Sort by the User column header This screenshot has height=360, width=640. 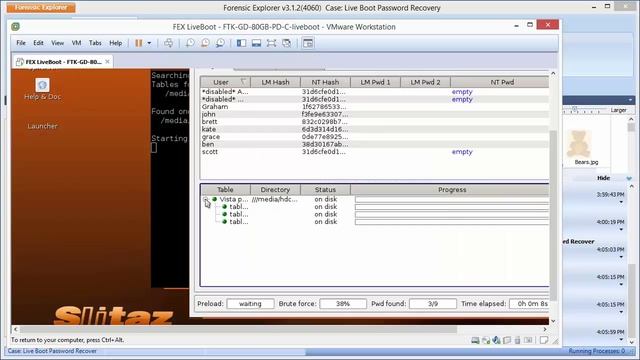click(x=225, y=82)
